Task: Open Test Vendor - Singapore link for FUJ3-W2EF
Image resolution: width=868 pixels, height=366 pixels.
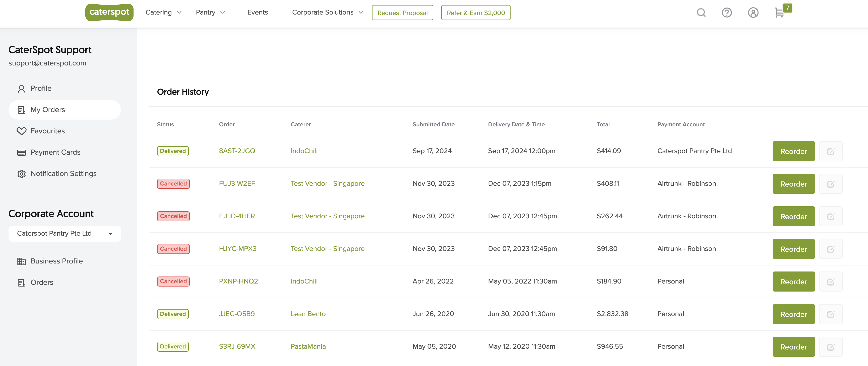Action: point(328,184)
